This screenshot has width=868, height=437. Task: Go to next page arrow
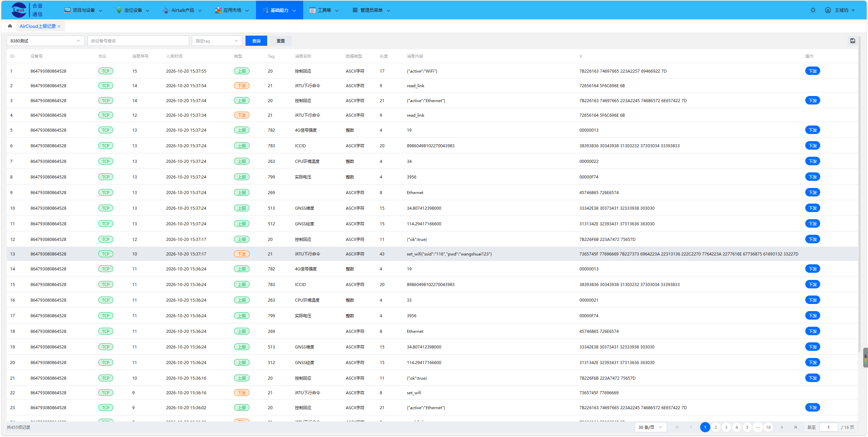point(782,427)
